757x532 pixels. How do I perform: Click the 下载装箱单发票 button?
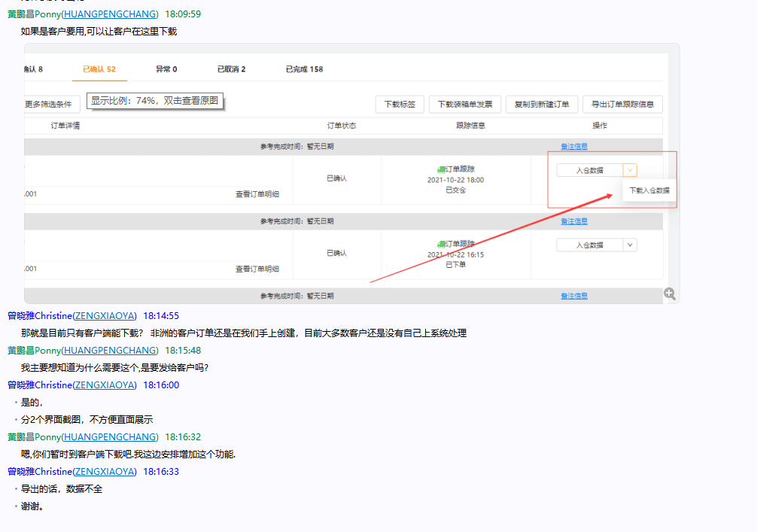click(465, 105)
